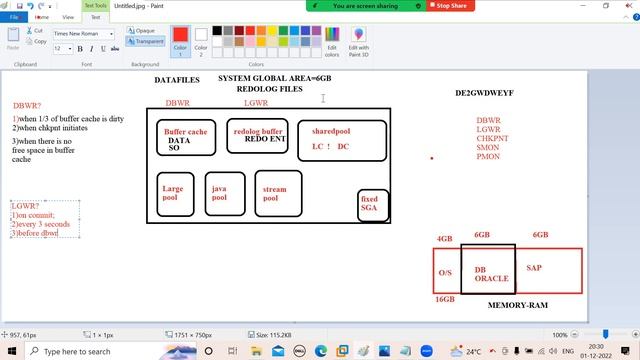640x360 pixels.
Task: Open Edit colors dialog
Action: (x=332, y=41)
